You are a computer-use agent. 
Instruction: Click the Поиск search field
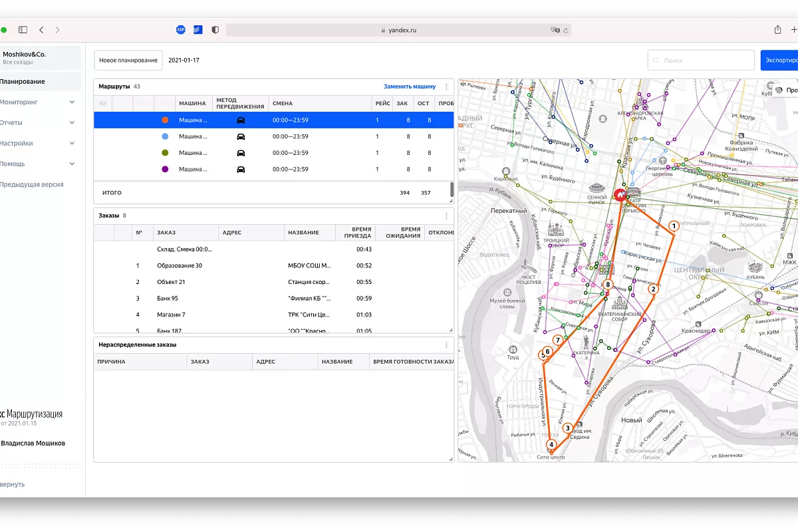700,60
